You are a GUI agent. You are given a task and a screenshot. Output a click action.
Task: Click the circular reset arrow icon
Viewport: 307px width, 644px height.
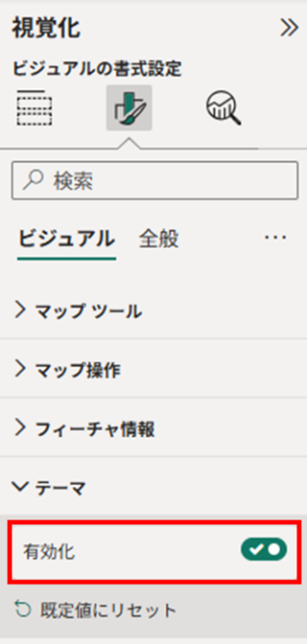pyautogui.click(x=22, y=610)
